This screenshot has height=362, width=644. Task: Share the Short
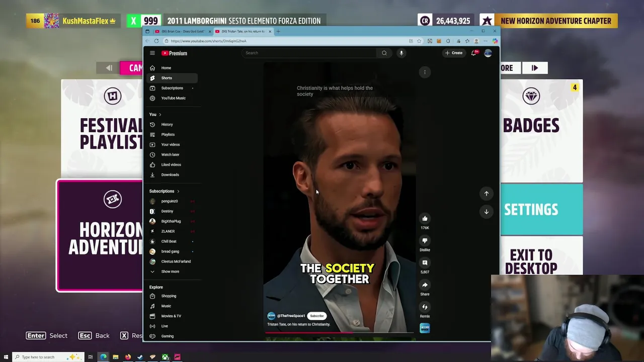click(x=425, y=285)
